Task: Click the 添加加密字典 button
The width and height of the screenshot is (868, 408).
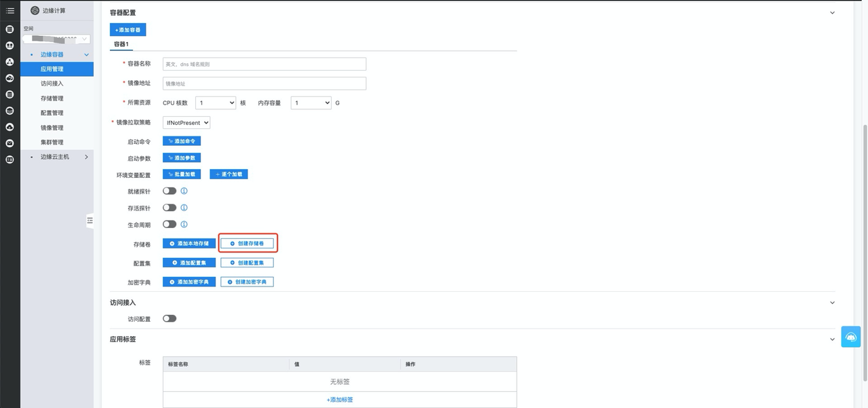Action: pos(189,282)
